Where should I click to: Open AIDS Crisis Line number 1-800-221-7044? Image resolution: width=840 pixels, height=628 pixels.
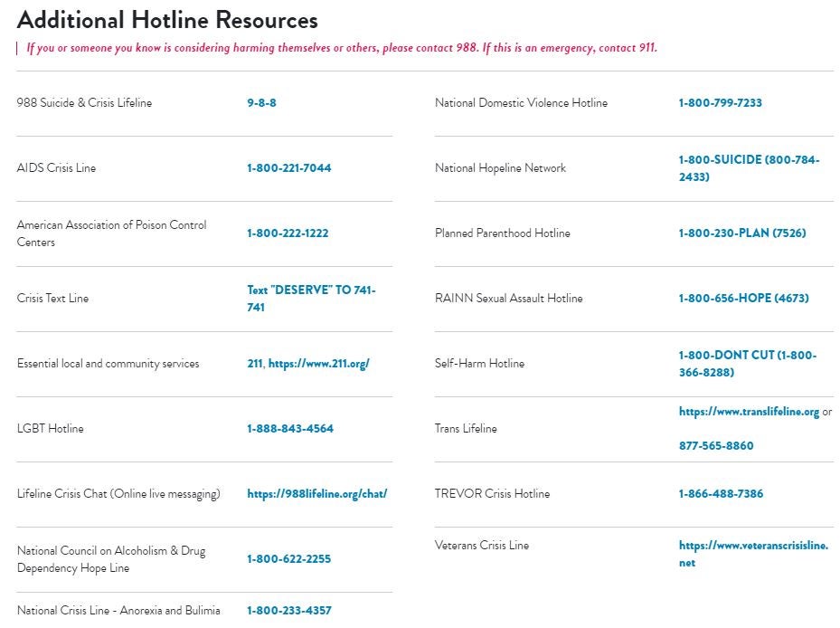click(288, 168)
